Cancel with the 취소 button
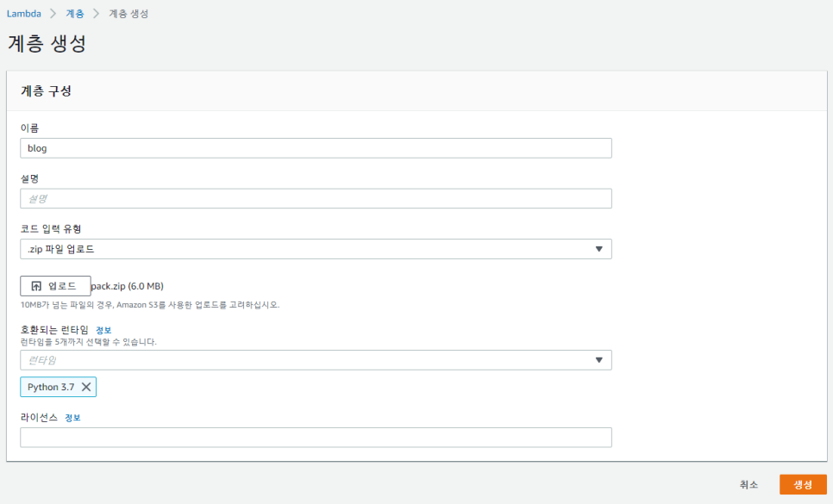 [748, 484]
